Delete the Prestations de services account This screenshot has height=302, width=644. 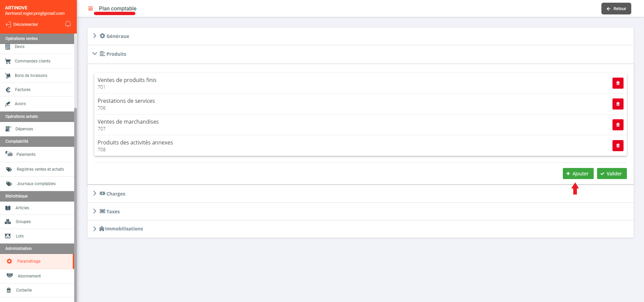pos(618,104)
